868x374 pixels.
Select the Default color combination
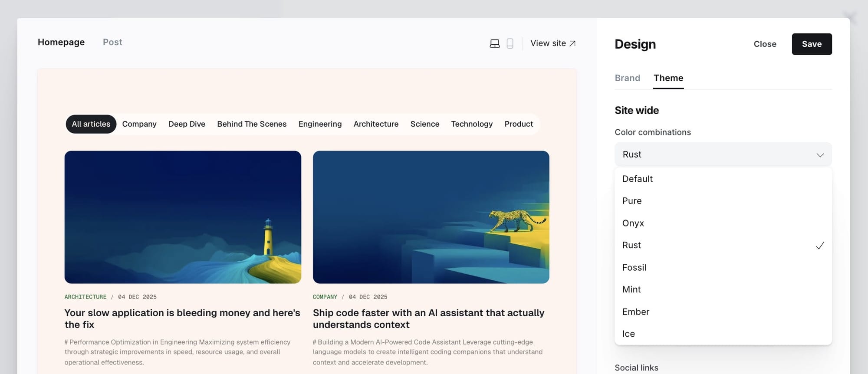[x=637, y=179]
